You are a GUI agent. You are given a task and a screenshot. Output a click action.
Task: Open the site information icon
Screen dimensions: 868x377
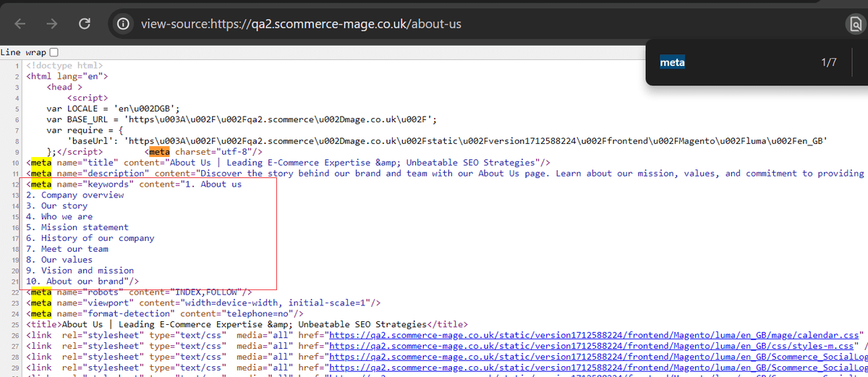124,24
